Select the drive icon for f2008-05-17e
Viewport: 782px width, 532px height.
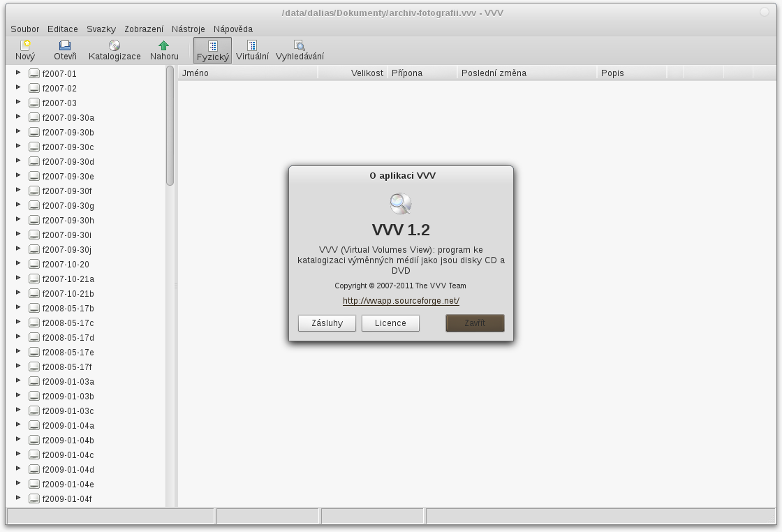[34, 352]
